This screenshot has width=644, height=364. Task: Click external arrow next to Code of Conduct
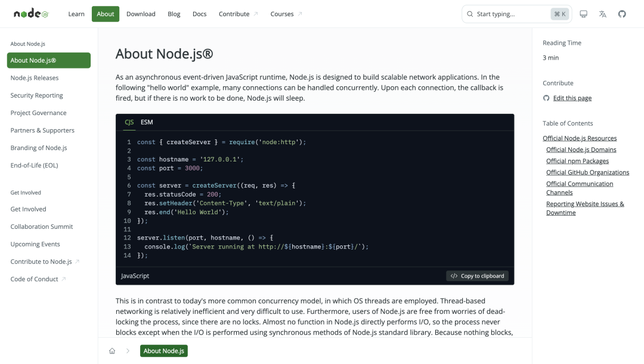click(64, 279)
